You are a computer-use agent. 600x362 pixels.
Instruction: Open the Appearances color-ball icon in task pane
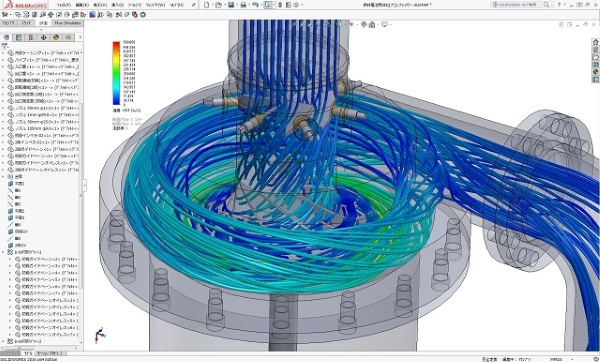coord(595,72)
